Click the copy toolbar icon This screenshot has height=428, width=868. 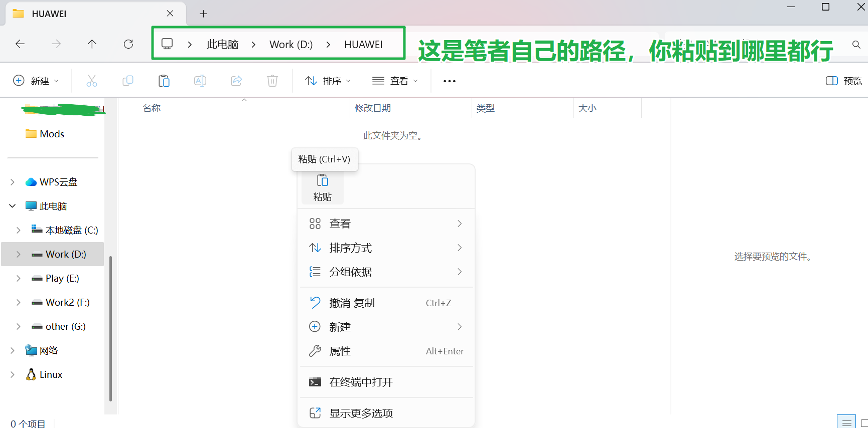pyautogui.click(x=128, y=81)
